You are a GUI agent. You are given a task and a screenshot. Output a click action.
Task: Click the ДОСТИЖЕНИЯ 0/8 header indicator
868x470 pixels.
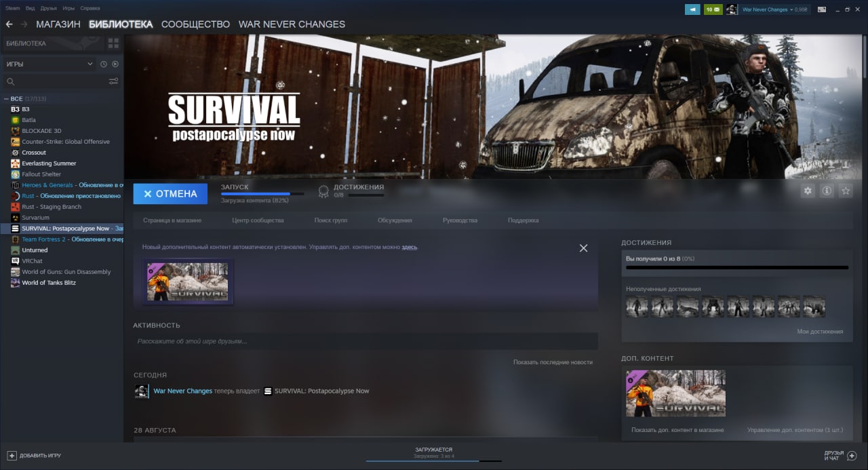click(351, 191)
